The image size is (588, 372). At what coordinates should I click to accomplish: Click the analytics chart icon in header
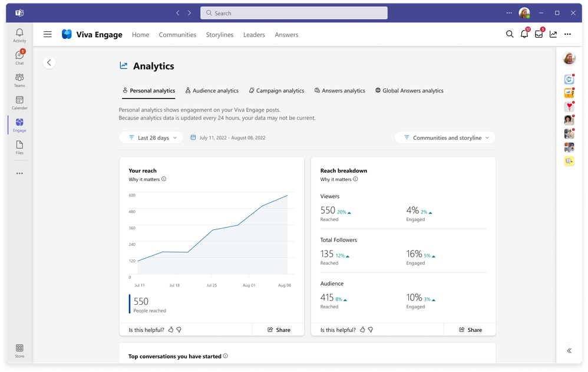(x=553, y=34)
